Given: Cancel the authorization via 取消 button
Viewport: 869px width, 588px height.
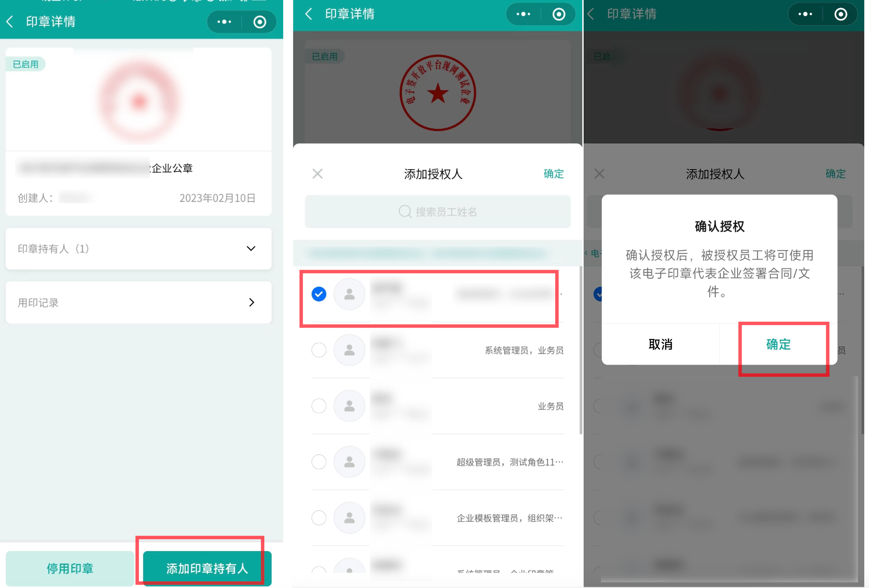Looking at the screenshot, I should click(661, 344).
